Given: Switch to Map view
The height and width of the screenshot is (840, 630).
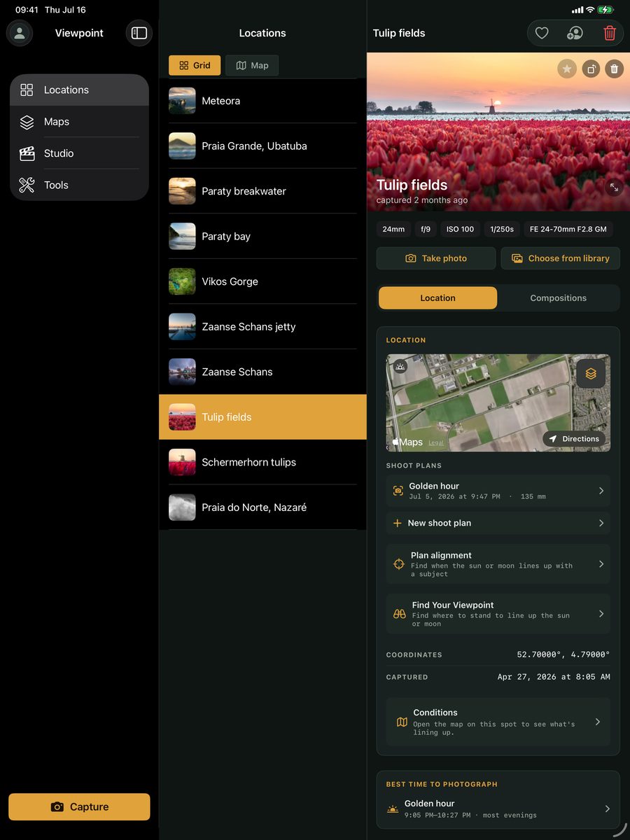Looking at the screenshot, I should click(252, 65).
